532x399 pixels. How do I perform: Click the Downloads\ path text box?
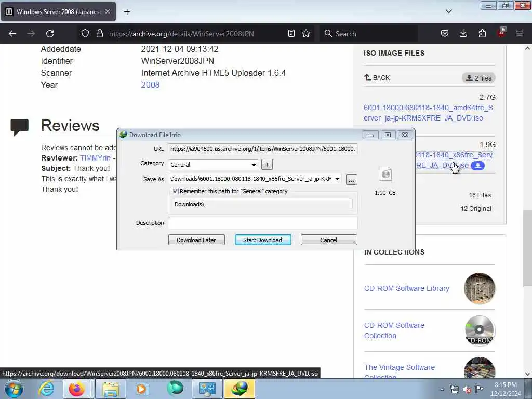pos(262,204)
